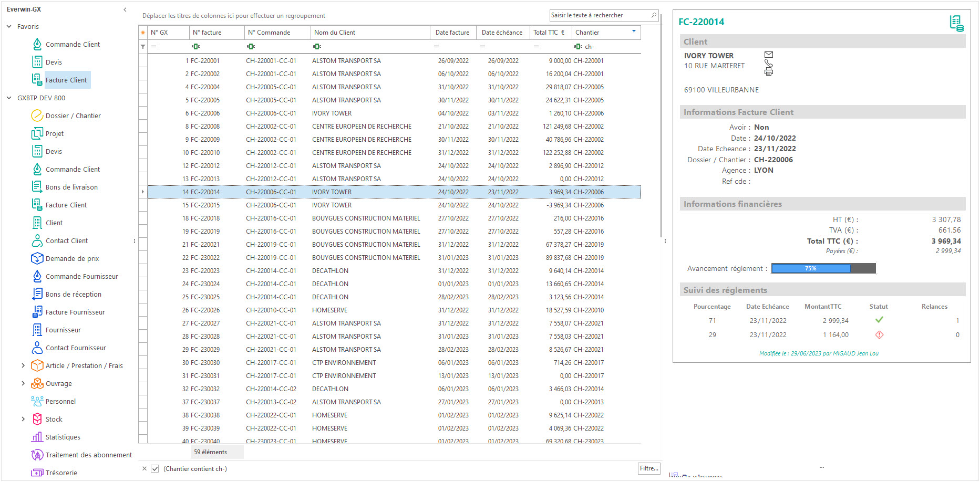Screen dimensions: 980x482
Task: Sort by N° GX column header
Action: 168,33
